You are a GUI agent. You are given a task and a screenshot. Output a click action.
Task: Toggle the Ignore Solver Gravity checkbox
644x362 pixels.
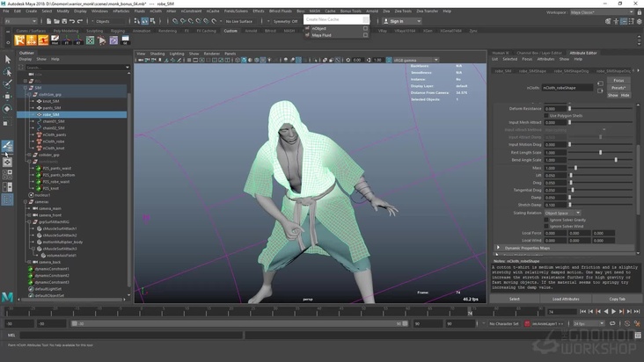(x=547, y=220)
